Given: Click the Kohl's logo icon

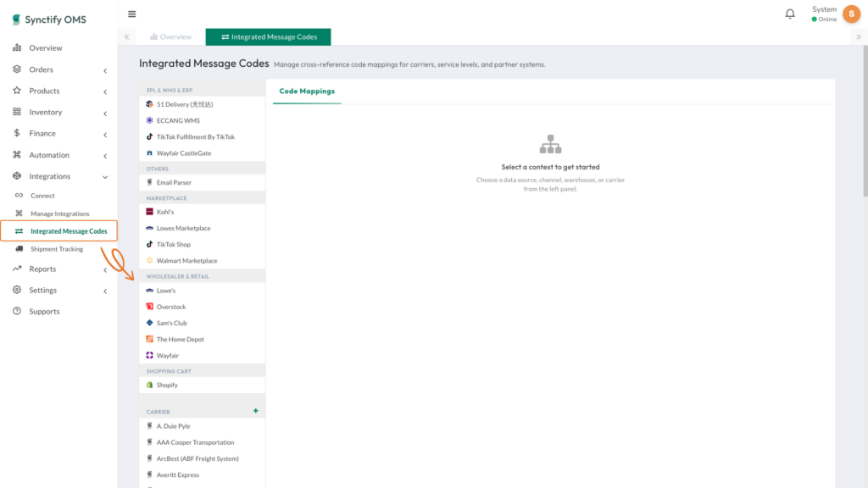Looking at the screenshot, I should click(x=149, y=211).
